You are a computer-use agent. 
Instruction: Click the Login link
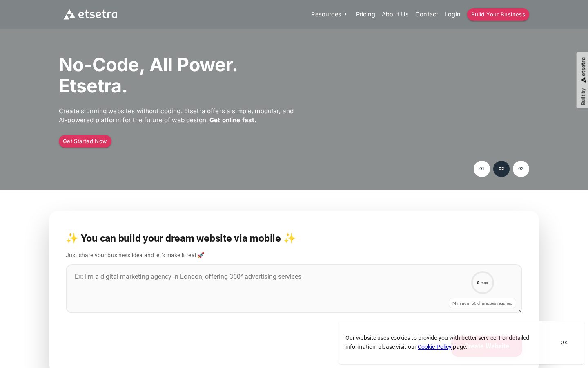coord(452,14)
